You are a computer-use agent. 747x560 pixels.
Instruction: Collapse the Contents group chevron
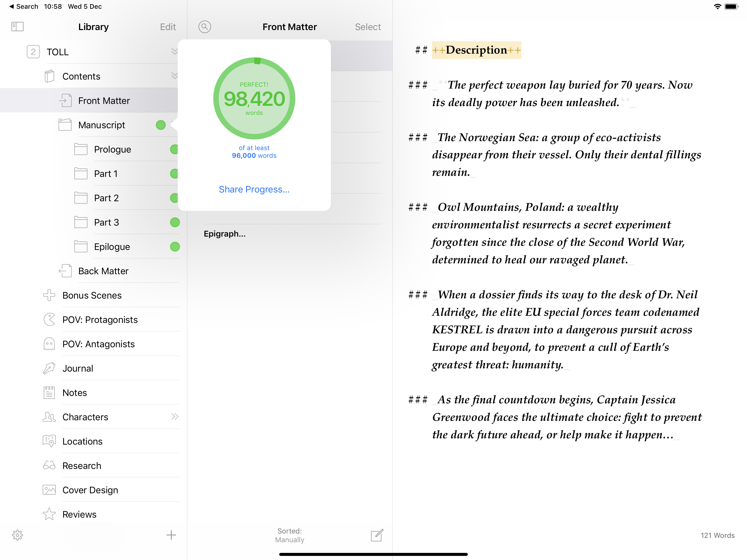tap(174, 76)
